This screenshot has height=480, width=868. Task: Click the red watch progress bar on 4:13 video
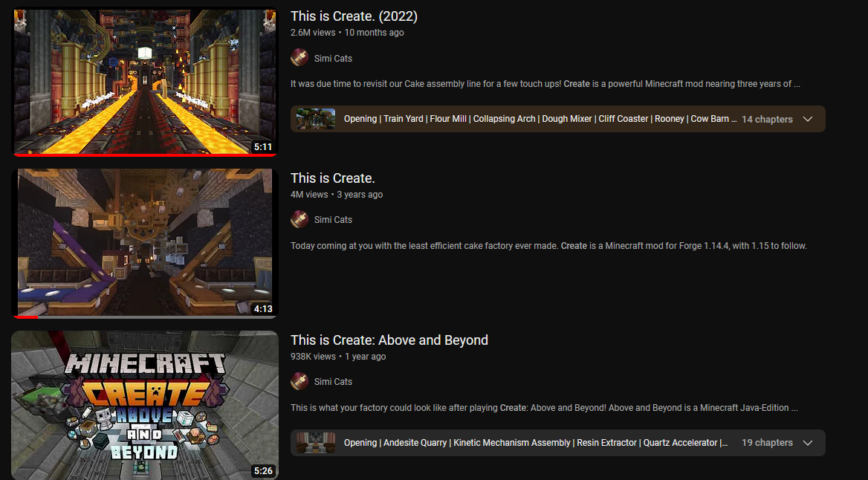[x=25, y=317]
